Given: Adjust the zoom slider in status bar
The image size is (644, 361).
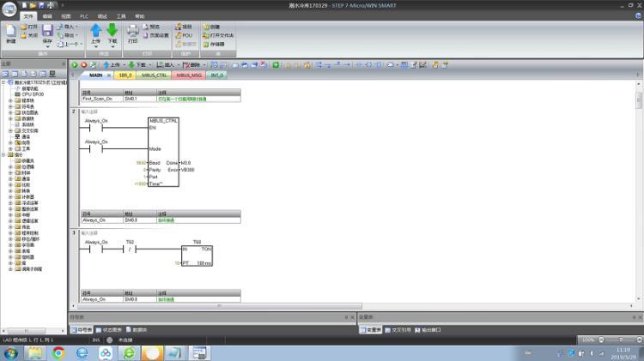Looking at the screenshot, I should click(x=621, y=340).
